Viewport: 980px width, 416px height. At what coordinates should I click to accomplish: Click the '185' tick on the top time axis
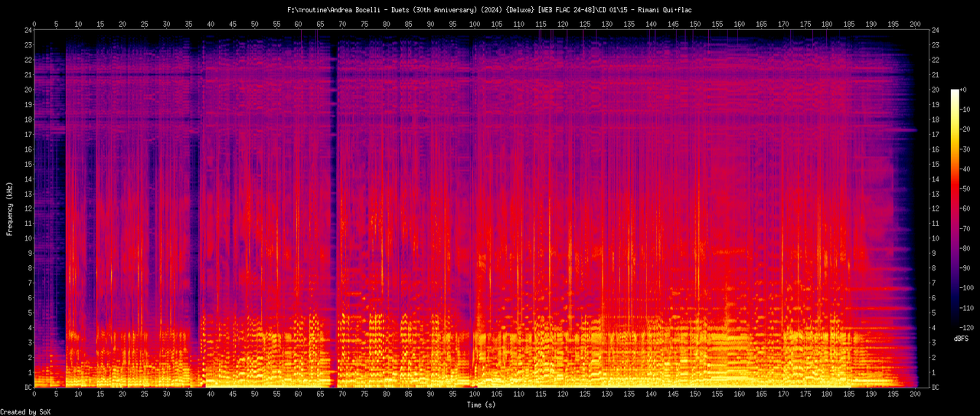(849, 25)
